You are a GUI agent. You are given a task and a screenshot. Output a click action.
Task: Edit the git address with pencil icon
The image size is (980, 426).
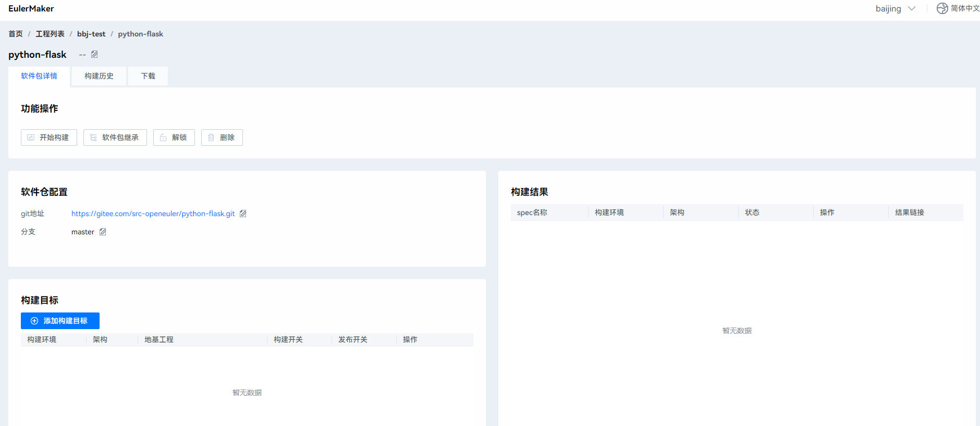point(243,214)
